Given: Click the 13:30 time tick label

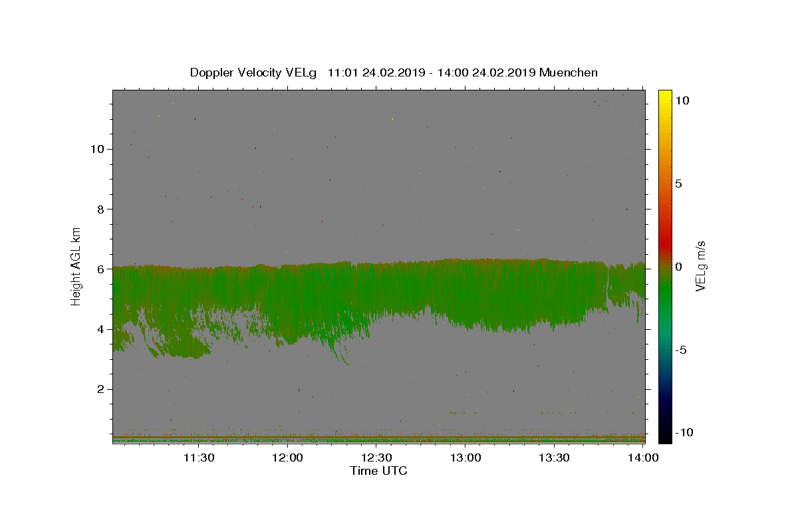Looking at the screenshot, I should [x=554, y=458].
